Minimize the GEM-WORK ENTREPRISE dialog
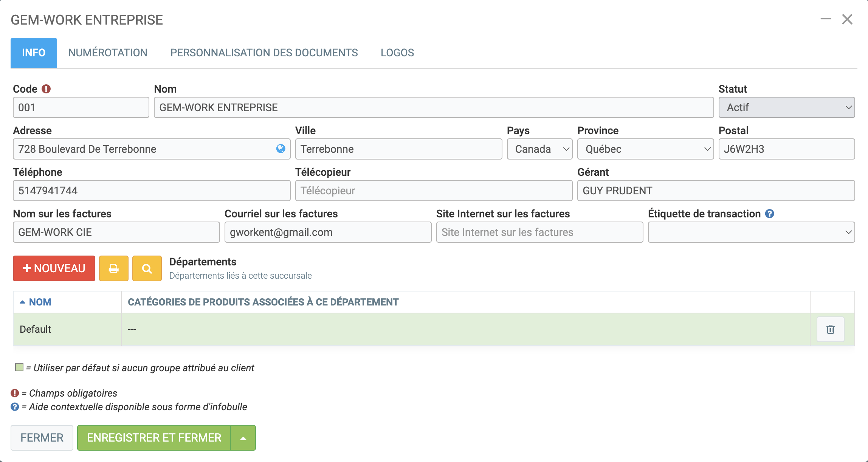This screenshot has height=462, width=868. [826, 19]
